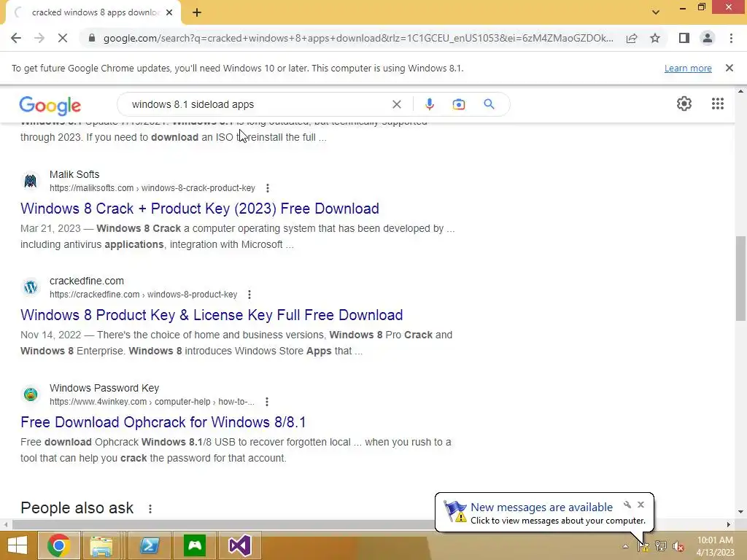Open more options for crackedfine.com result
Image resolution: width=747 pixels, height=560 pixels.
[249, 295]
